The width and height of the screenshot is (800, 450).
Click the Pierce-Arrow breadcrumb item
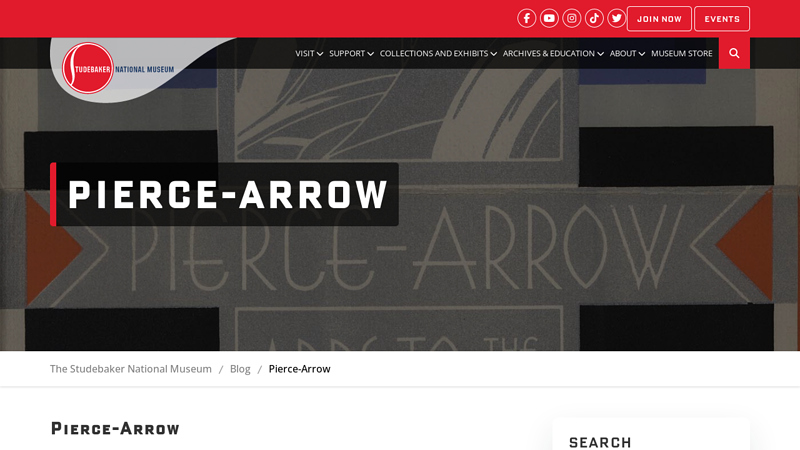[x=299, y=369]
